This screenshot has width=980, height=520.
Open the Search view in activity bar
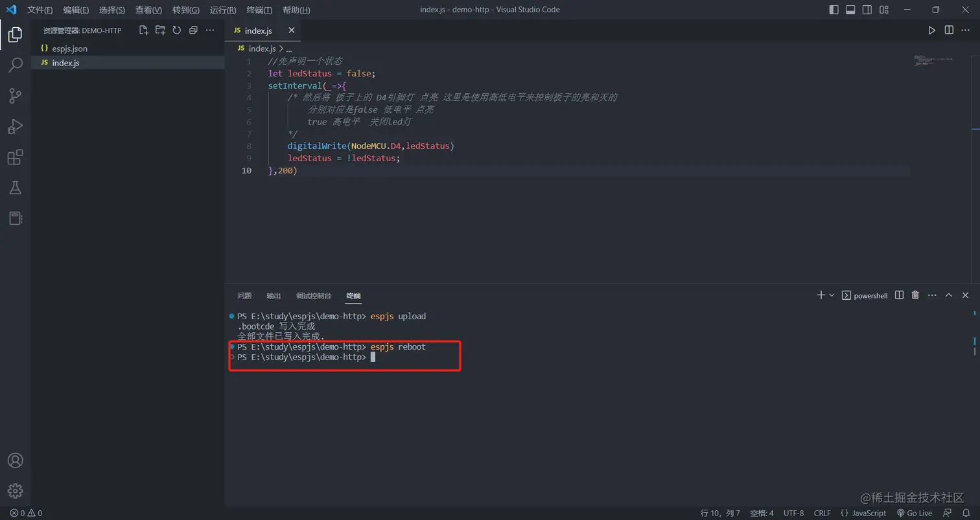point(15,65)
